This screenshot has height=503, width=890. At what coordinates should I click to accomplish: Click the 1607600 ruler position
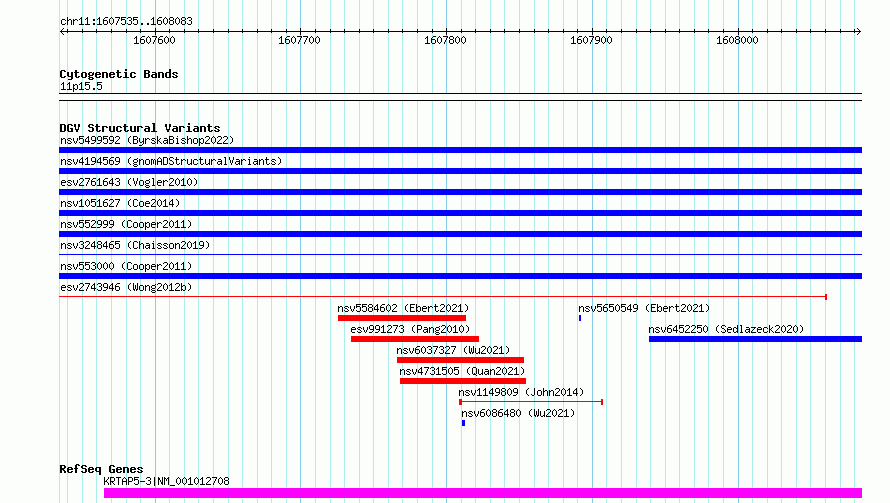pyautogui.click(x=154, y=40)
